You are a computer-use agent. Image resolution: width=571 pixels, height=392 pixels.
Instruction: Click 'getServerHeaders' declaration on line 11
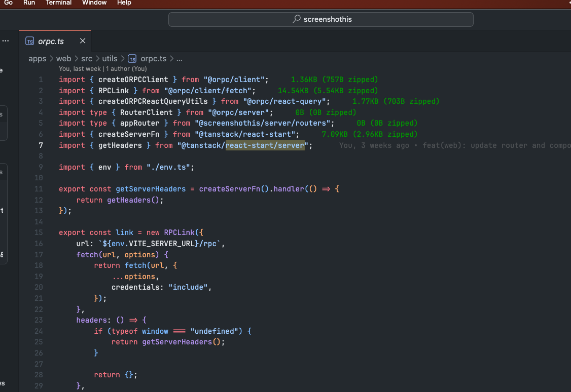(x=151, y=189)
